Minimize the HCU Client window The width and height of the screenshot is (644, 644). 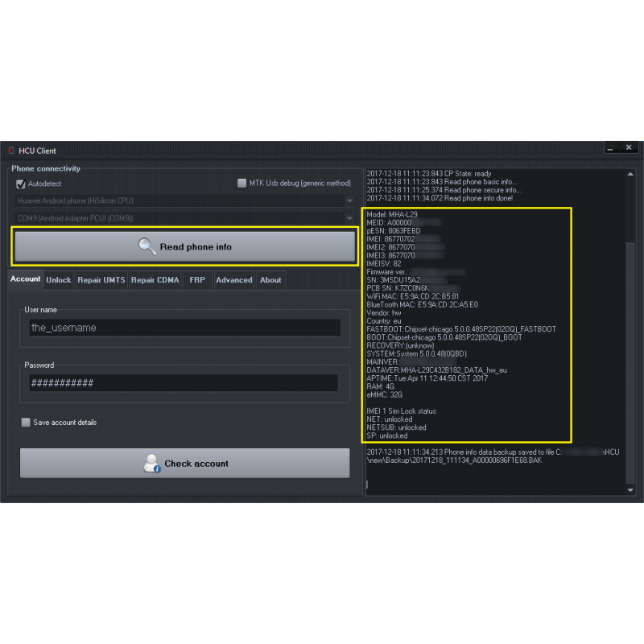(610, 147)
